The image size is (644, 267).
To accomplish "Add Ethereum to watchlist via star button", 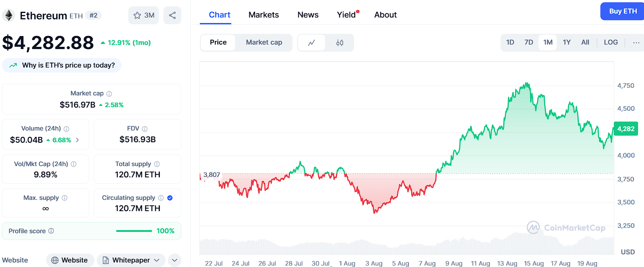I will 144,15.
